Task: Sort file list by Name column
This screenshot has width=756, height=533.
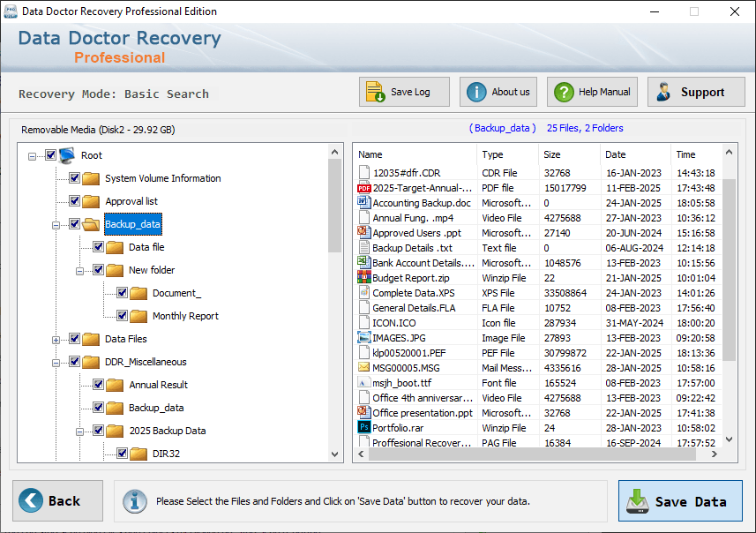Action: [x=415, y=154]
